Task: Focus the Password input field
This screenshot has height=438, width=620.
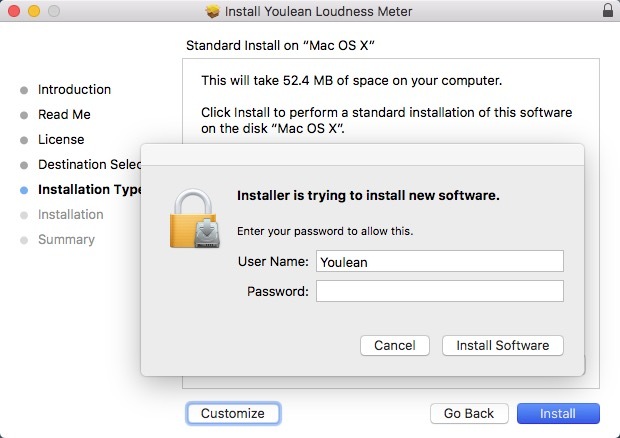Action: point(440,291)
